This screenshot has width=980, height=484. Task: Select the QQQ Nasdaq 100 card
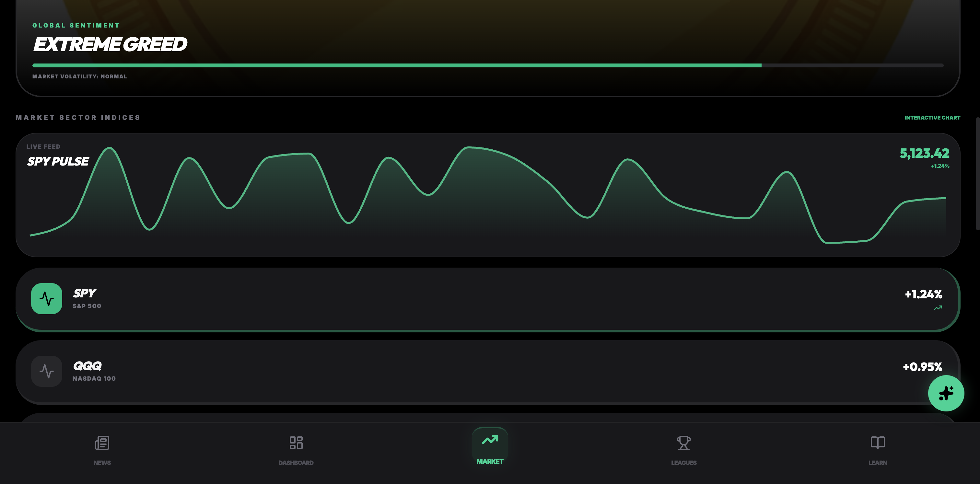point(488,372)
